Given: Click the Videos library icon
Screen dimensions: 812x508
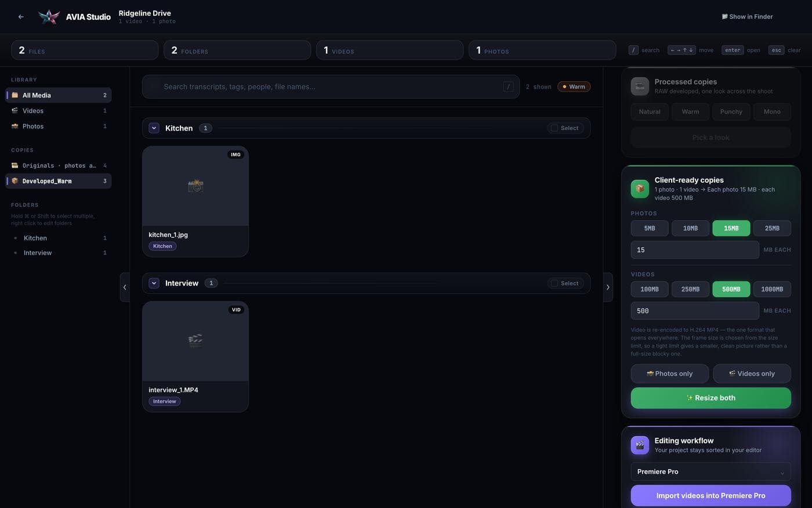Looking at the screenshot, I should 15,110.
